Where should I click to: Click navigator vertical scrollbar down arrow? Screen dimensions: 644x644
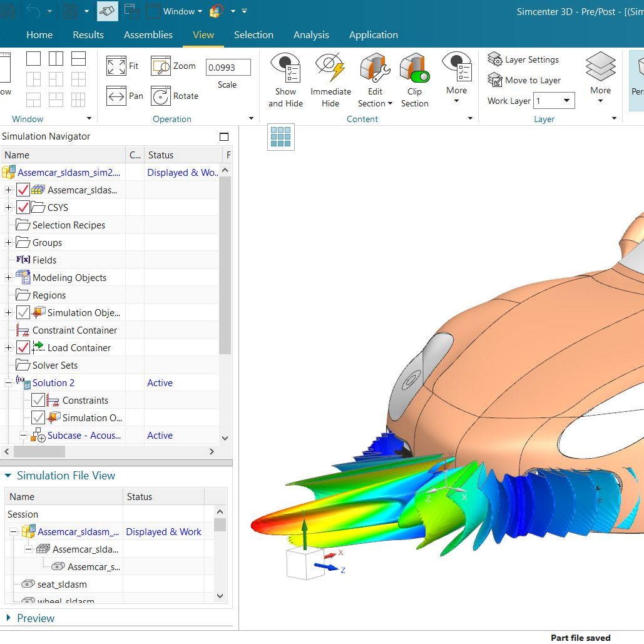point(225,438)
